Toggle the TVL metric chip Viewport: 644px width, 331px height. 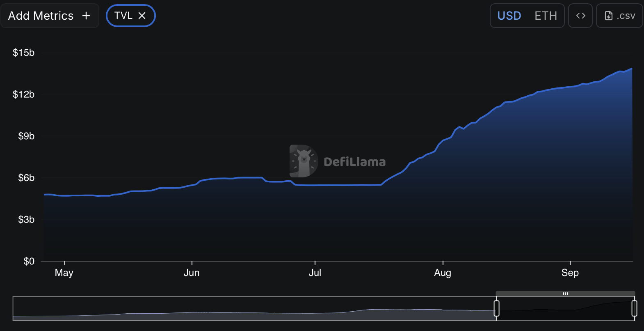123,16
